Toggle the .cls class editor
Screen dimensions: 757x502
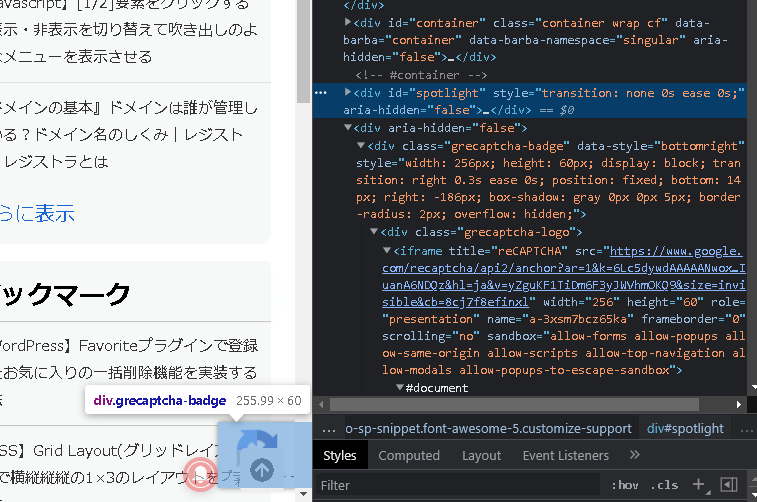click(x=664, y=485)
